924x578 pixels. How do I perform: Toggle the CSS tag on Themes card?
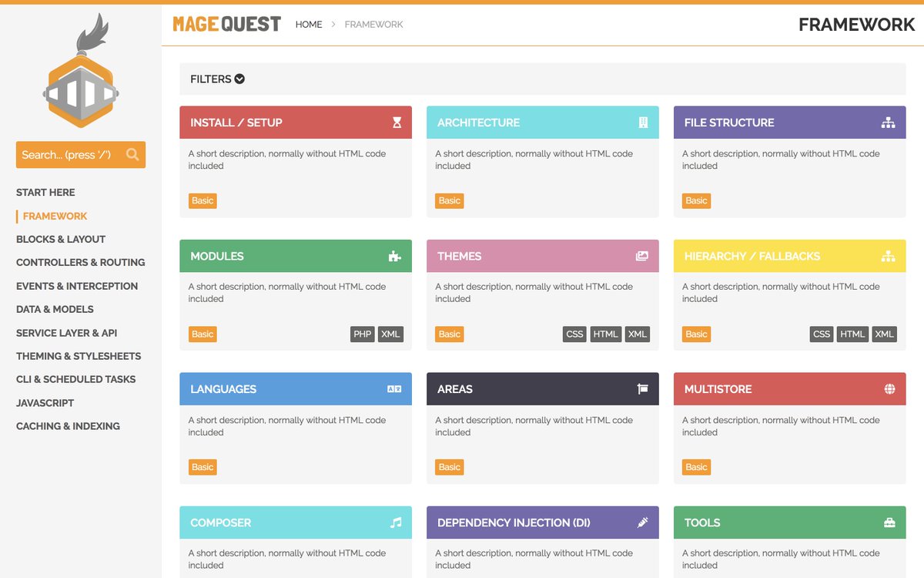[574, 334]
